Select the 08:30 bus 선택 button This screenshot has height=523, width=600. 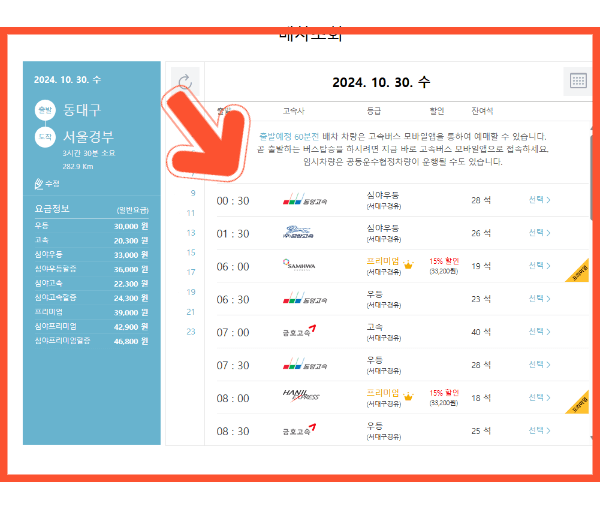[x=540, y=430]
